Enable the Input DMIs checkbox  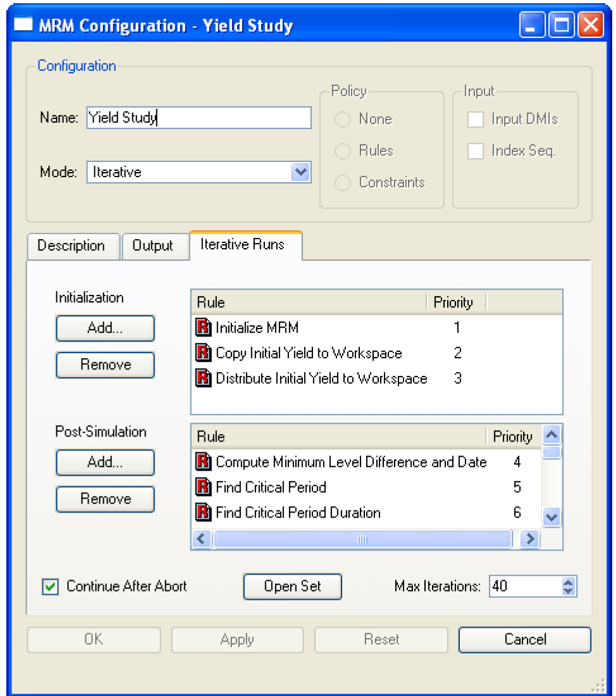coord(476,119)
